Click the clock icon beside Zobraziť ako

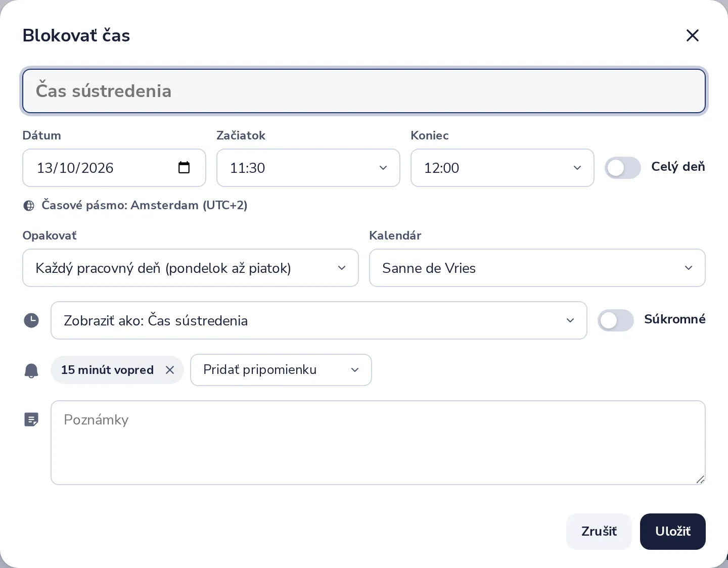(31, 320)
